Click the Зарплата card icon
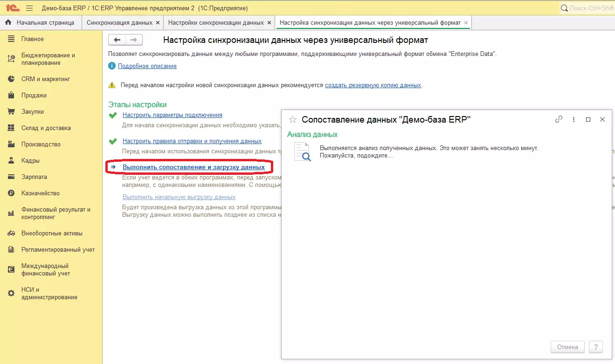The width and height of the screenshot is (615, 364). click(x=12, y=177)
